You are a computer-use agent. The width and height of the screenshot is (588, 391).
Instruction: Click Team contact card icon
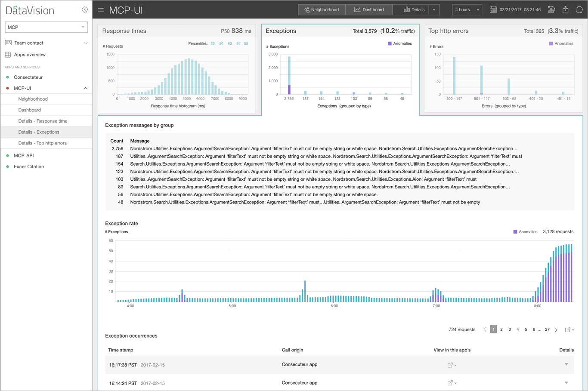8,43
